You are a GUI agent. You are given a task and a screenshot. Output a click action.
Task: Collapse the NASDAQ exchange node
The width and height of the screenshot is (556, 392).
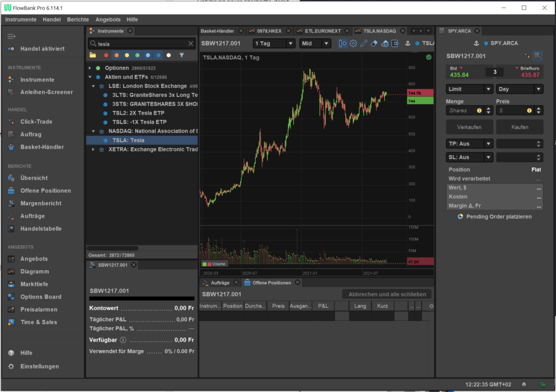93,131
